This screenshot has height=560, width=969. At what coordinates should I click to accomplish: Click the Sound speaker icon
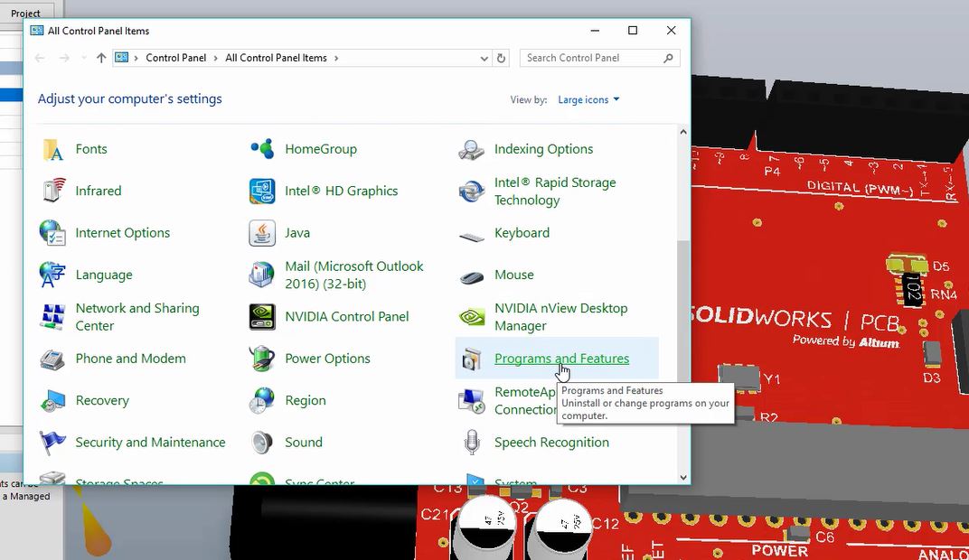(x=262, y=443)
